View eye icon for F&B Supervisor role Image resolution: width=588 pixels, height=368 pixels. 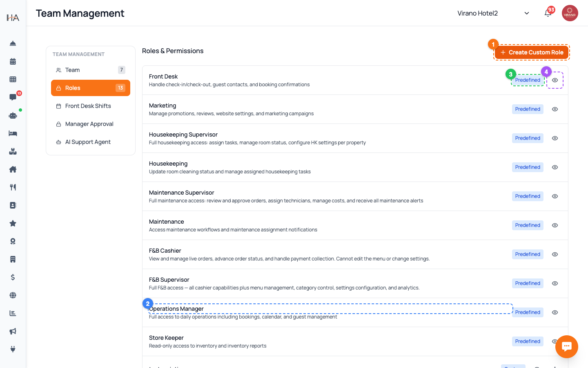555,283
